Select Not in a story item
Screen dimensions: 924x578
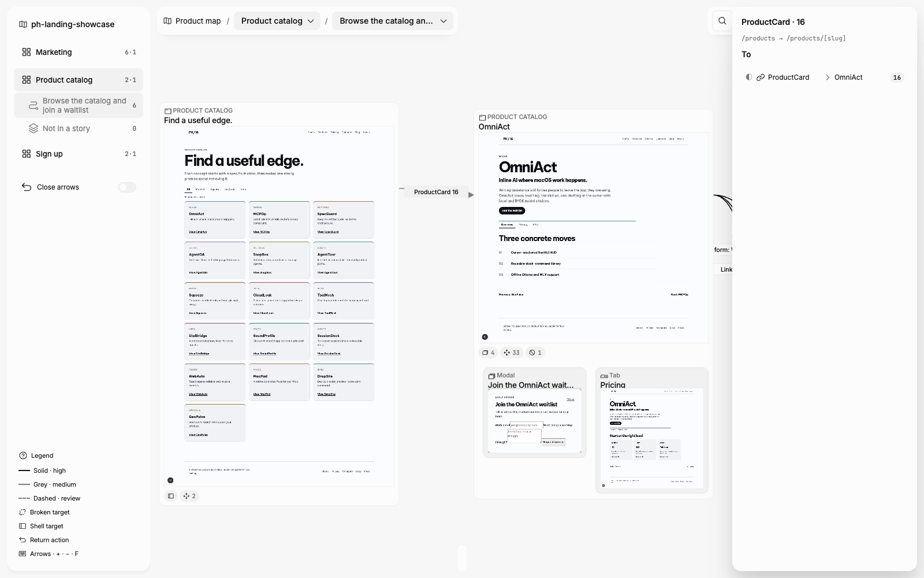click(79, 128)
